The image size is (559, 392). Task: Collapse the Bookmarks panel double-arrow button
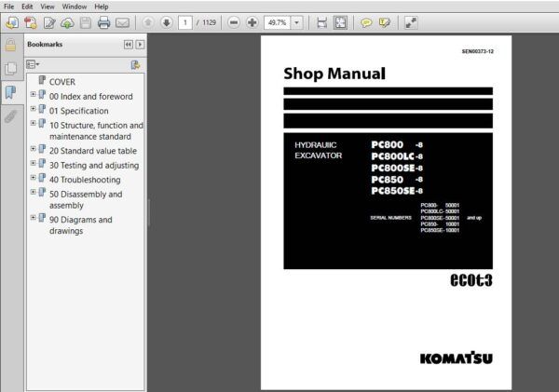click(x=129, y=44)
